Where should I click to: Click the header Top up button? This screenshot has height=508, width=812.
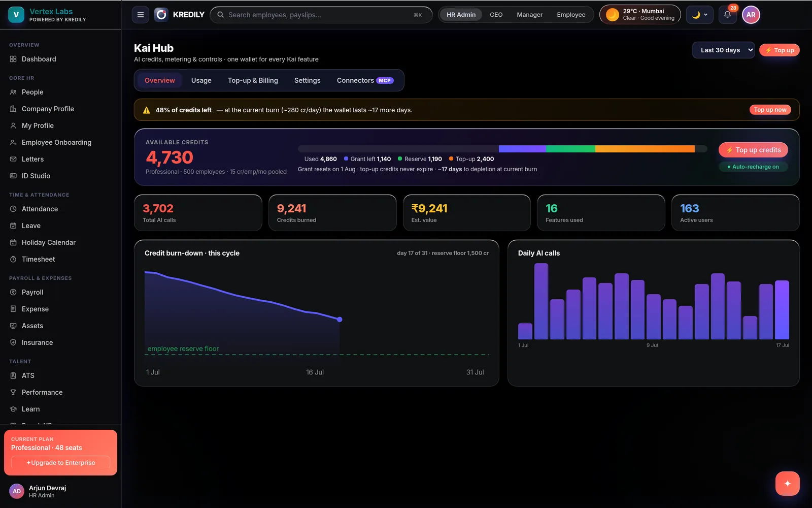(x=780, y=50)
